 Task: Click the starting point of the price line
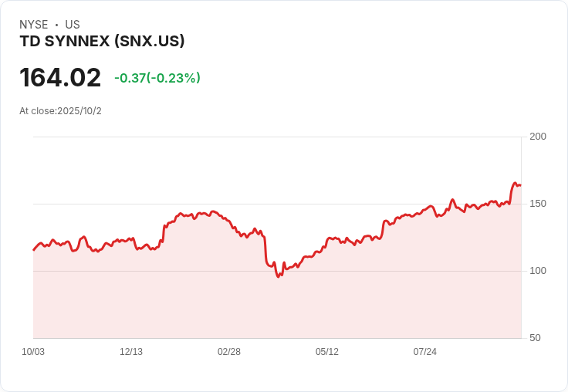pos(34,250)
